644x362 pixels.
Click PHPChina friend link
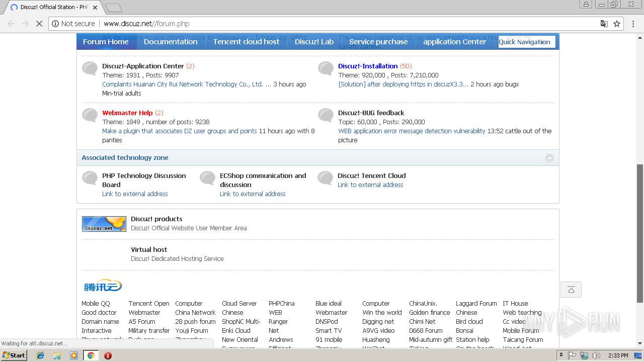pos(282,303)
